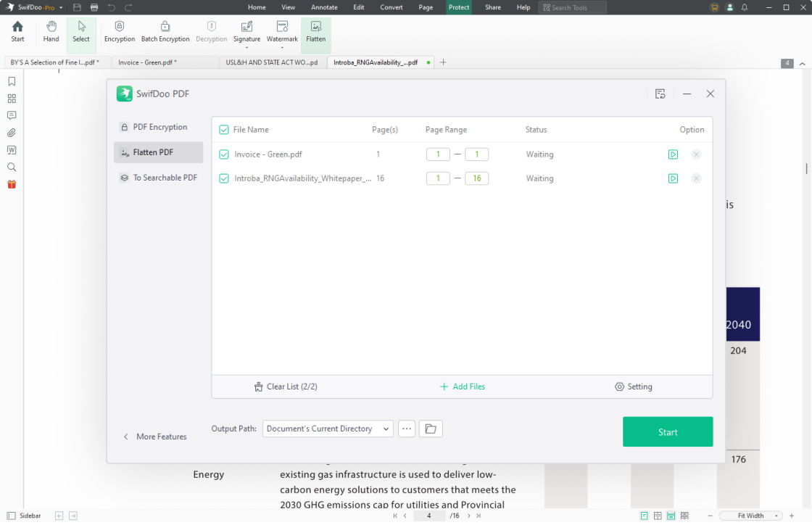Click the green Start button
The image size is (812, 525).
coord(668,431)
